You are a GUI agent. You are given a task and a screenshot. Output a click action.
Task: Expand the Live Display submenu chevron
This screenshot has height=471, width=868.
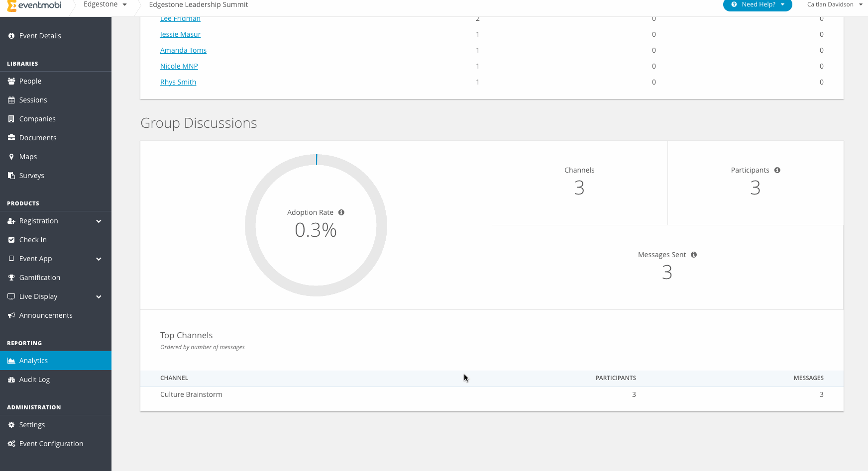99,297
